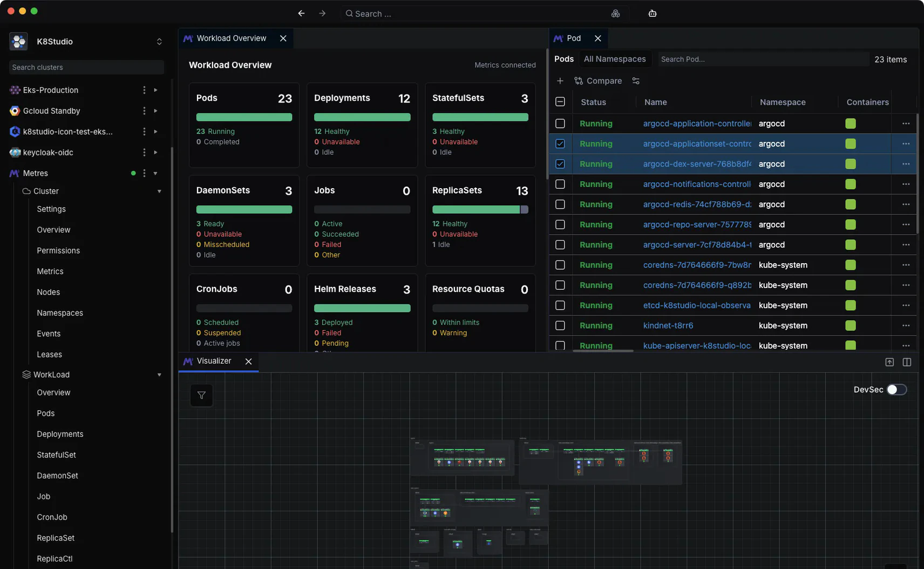
Task: Expand the Eks-Production cluster arrow
Action: [x=155, y=90]
